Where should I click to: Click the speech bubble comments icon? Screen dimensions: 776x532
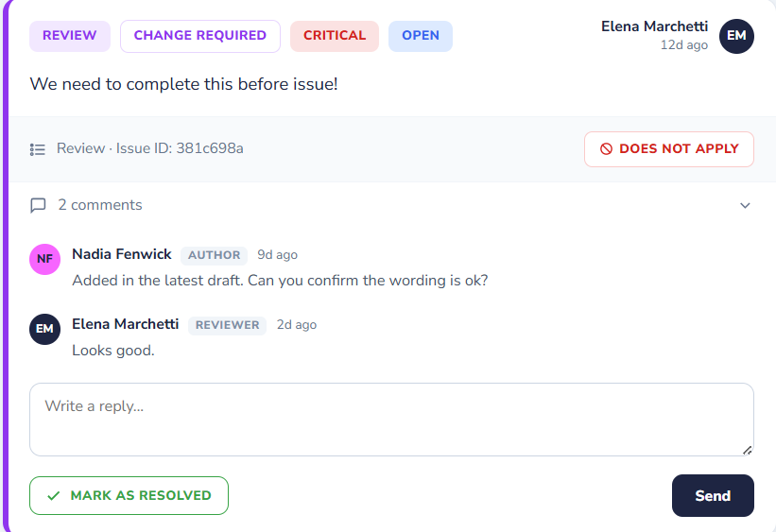point(38,205)
